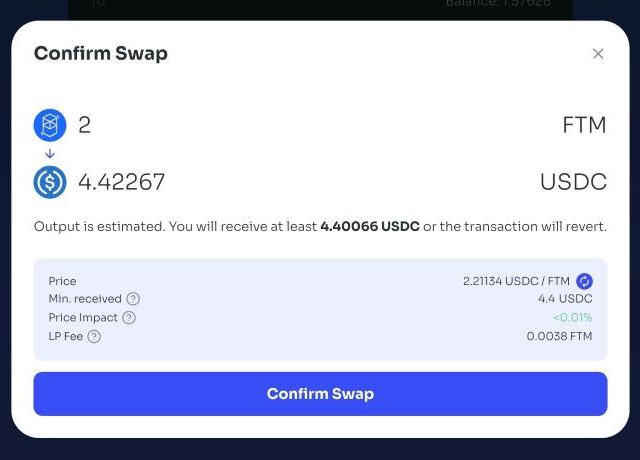The width and height of the screenshot is (640, 460).
Task: Open the Price Impact help icon
Action: click(x=129, y=318)
